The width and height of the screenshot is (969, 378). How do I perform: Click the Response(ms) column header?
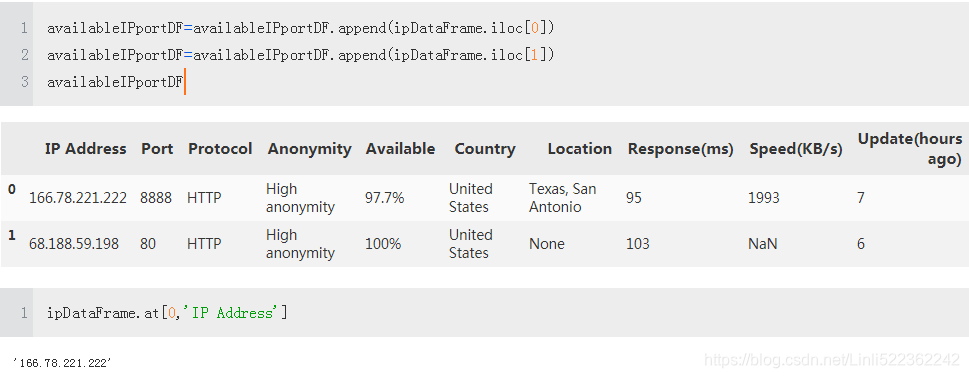[680, 149]
